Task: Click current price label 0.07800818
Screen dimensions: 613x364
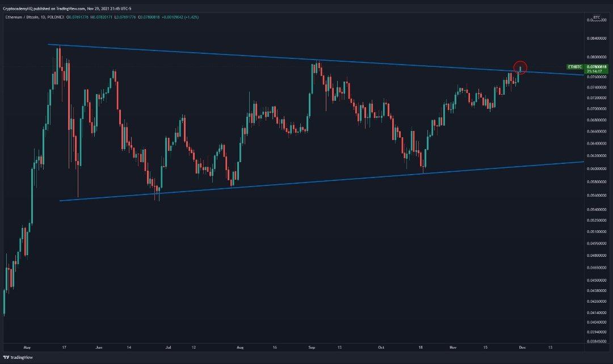Action: tap(596, 67)
